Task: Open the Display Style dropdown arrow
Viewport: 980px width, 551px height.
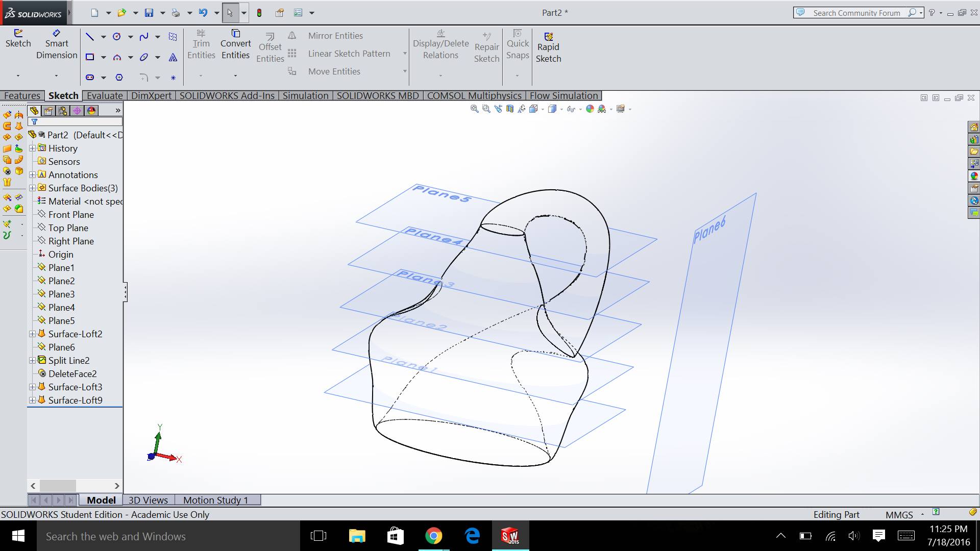Action: click(x=560, y=109)
